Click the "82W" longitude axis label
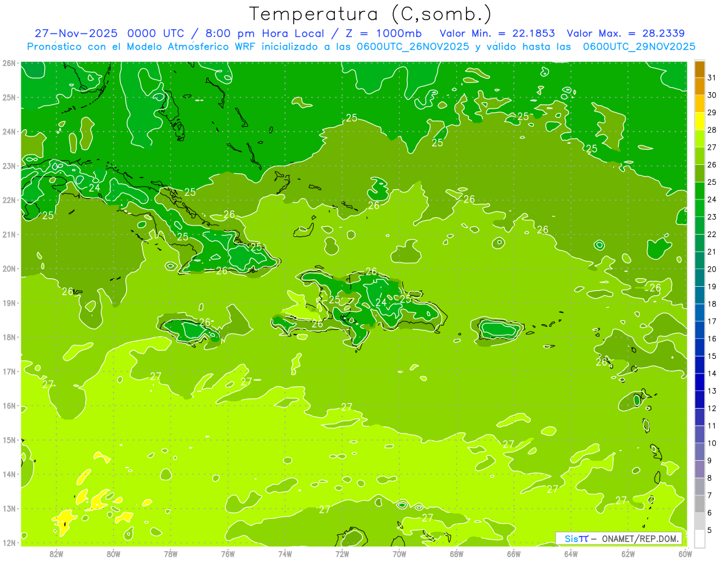728x562 pixels. pyautogui.click(x=56, y=553)
